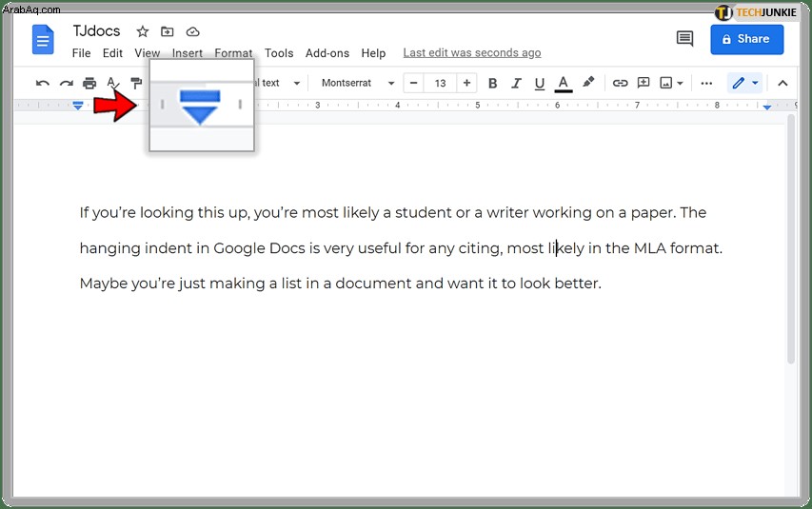The width and height of the screenshot is (812, 509).
Task: Insert an image
Action: 666,83
